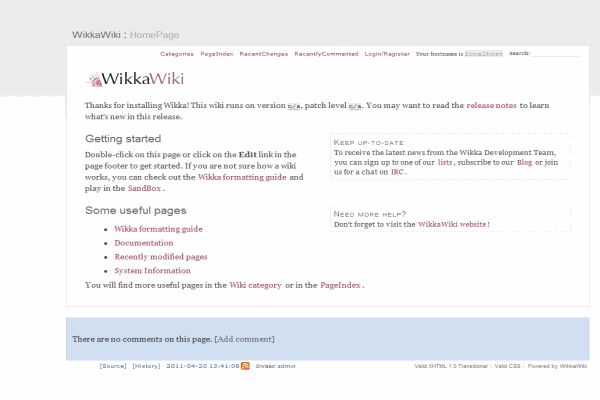Open the owner admin profile link
Viewport: 600px width, 400px height.
tap(286, 366)
